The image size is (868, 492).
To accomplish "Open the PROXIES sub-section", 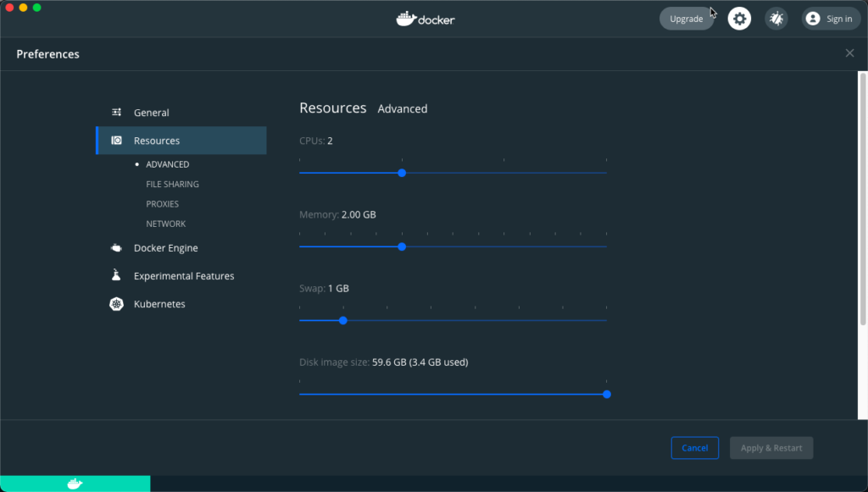I will pyautogui.click(x=162, y=204).
